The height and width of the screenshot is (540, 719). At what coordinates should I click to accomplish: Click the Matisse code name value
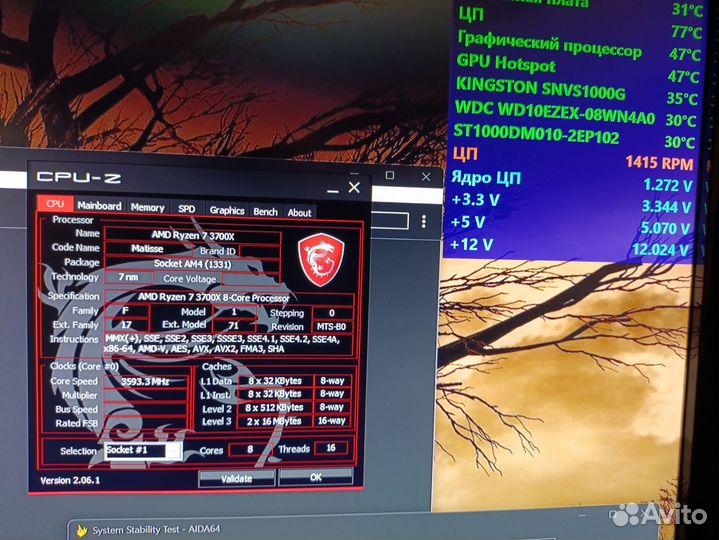coord(147,248)
